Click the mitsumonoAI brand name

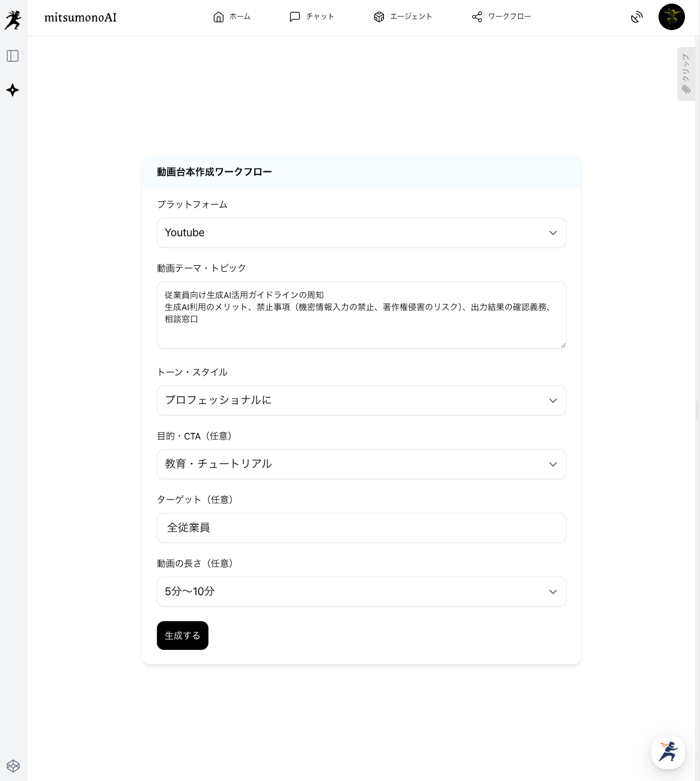[81, 17]
